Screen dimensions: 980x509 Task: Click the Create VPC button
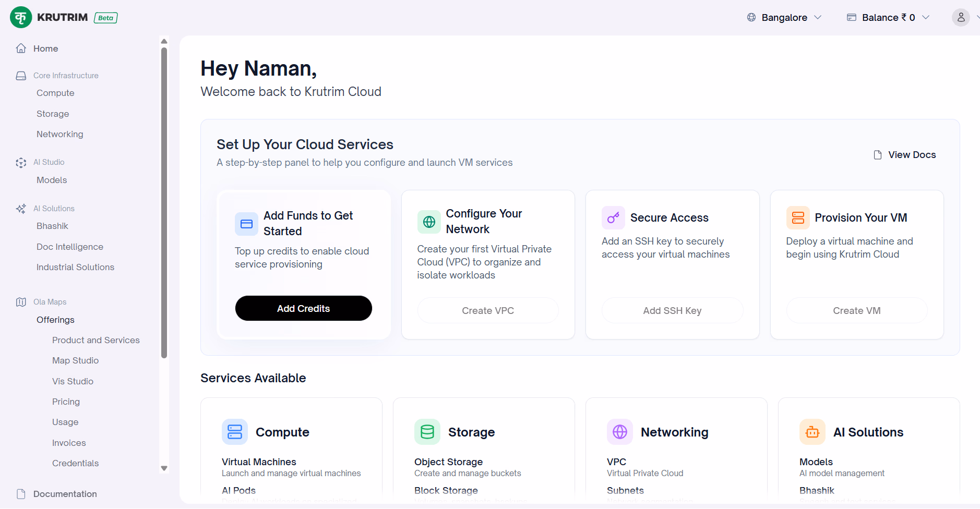(x=488, y=310)
